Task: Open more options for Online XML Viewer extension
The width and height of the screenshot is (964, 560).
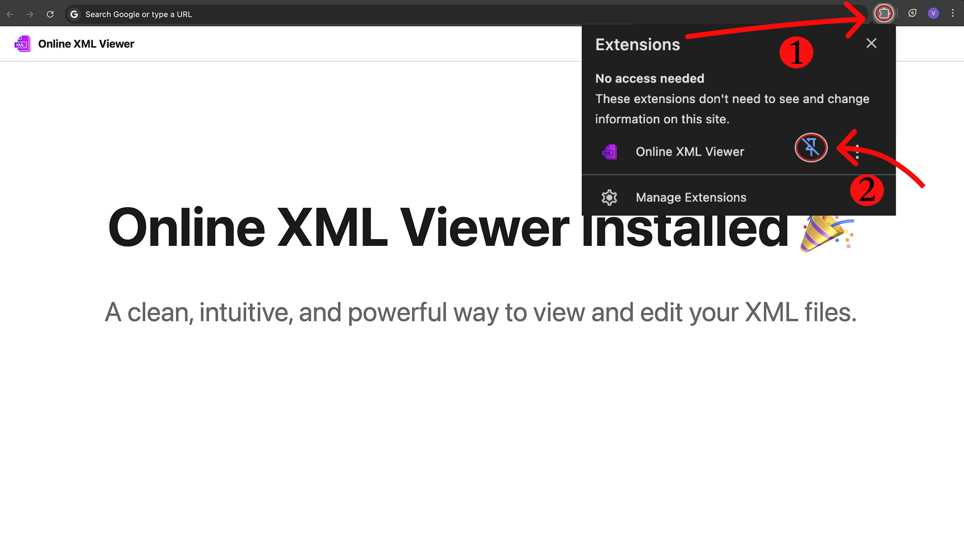Action: point(858,152)
